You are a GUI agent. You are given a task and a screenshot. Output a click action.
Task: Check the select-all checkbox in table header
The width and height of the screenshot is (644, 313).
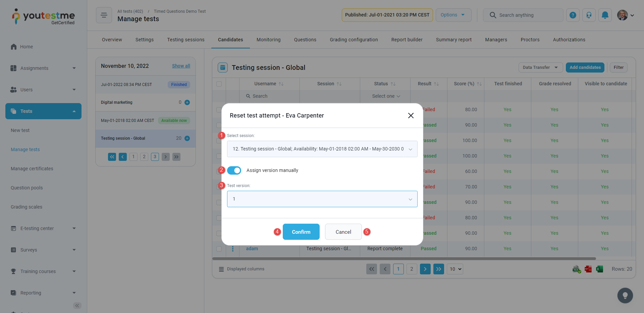[x=219, y=84]
